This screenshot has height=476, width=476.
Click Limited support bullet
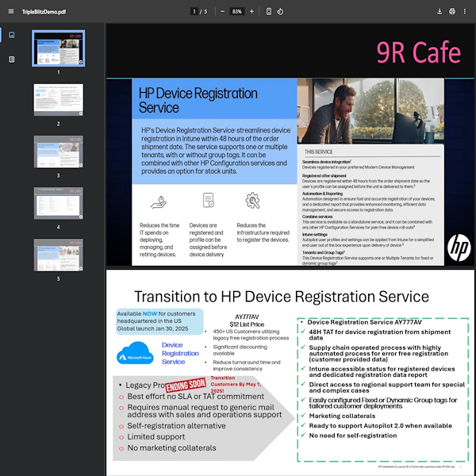coord(156,437)
